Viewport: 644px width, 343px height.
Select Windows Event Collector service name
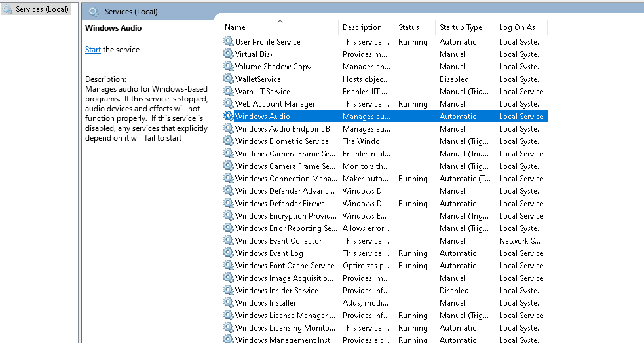[278, 241]
